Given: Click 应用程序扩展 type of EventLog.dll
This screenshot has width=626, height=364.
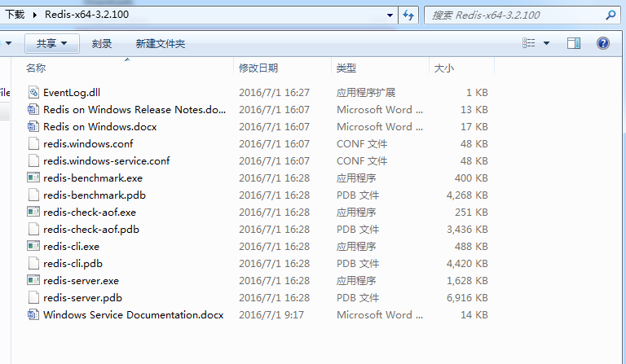Looking at the screenshot, I should click(366, 93).
